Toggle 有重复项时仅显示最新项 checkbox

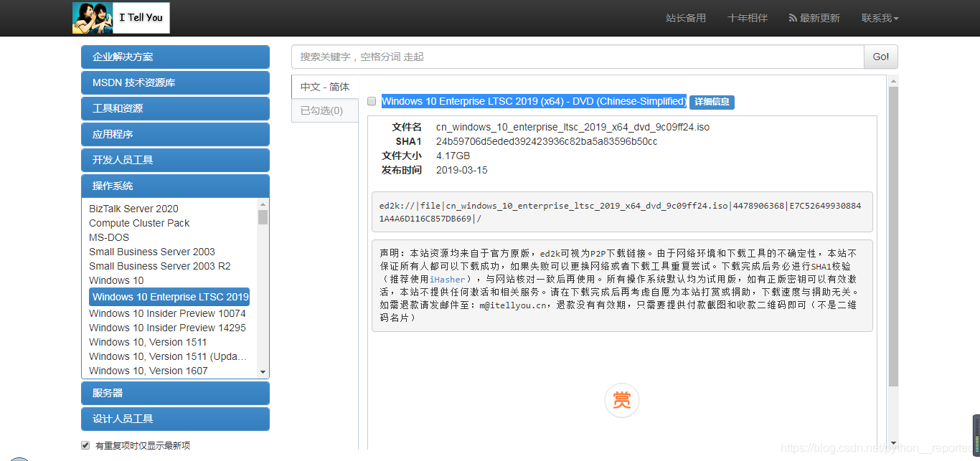pos(85,445)
